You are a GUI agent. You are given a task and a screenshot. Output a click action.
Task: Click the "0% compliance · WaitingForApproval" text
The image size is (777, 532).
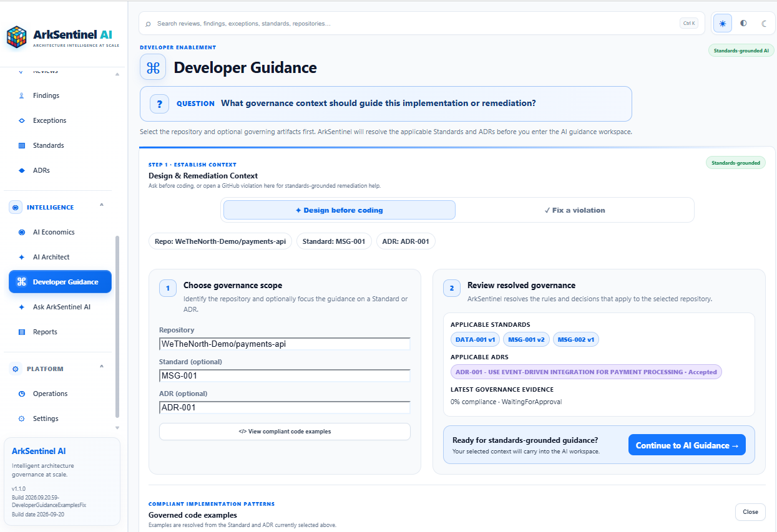coord(506,402)
